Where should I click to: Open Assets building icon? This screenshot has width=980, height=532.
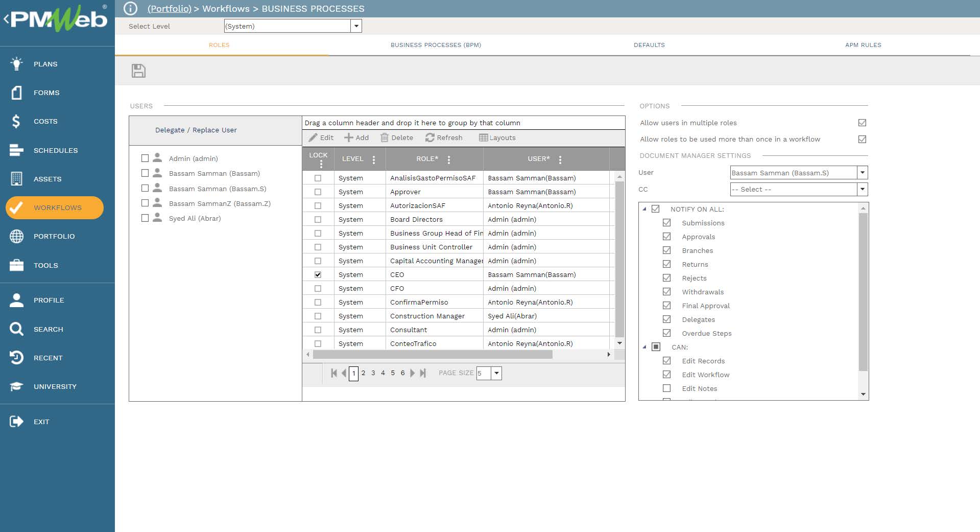coord(16,179)
